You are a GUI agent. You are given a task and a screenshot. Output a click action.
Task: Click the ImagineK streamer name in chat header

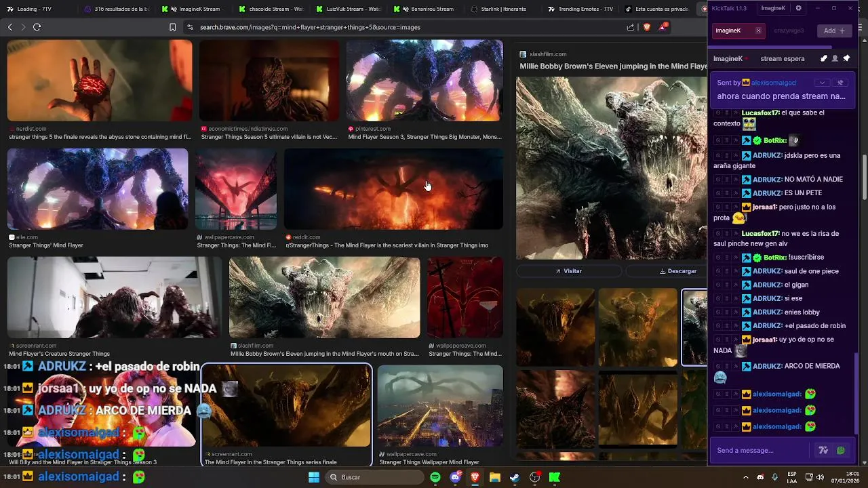tap(728, 58)
